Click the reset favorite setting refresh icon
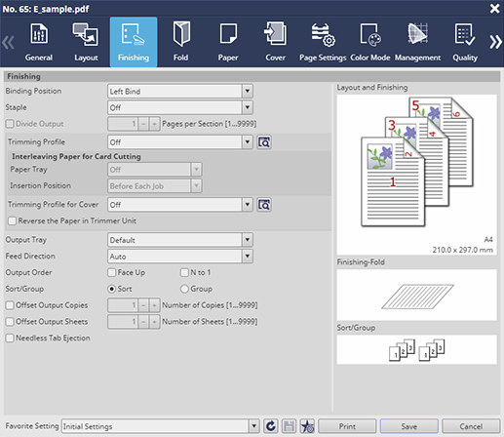504x437 pixels. click(x=270, y=426)
